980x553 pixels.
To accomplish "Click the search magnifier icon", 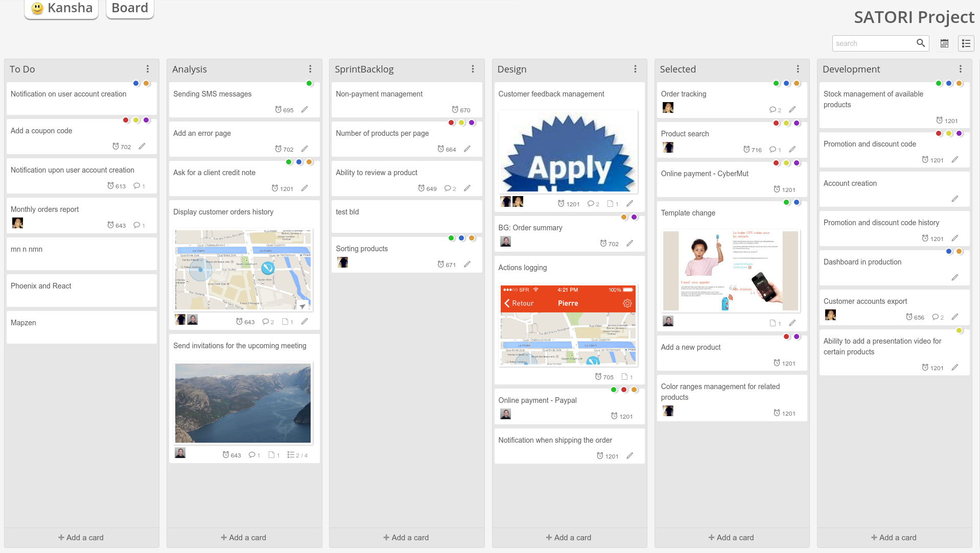I will [x=920, y=43].
